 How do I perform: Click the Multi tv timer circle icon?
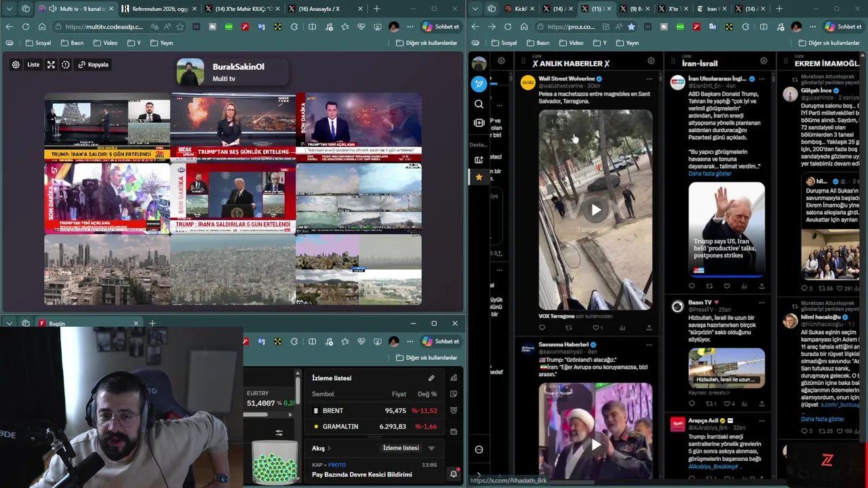66,64
